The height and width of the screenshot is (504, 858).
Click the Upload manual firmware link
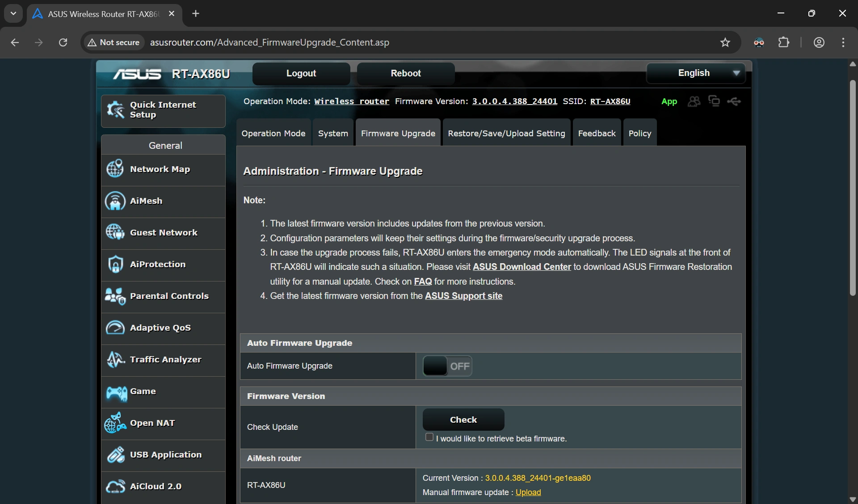coord(528,492)
